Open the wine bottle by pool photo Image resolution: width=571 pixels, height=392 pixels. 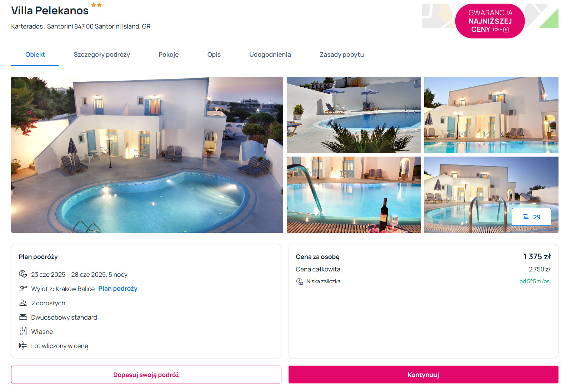point(354,195)
